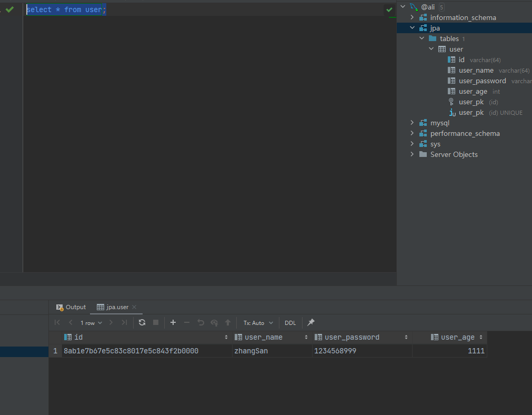
Task: Collapse the tables folder node
Action: [x=421, y=38]
